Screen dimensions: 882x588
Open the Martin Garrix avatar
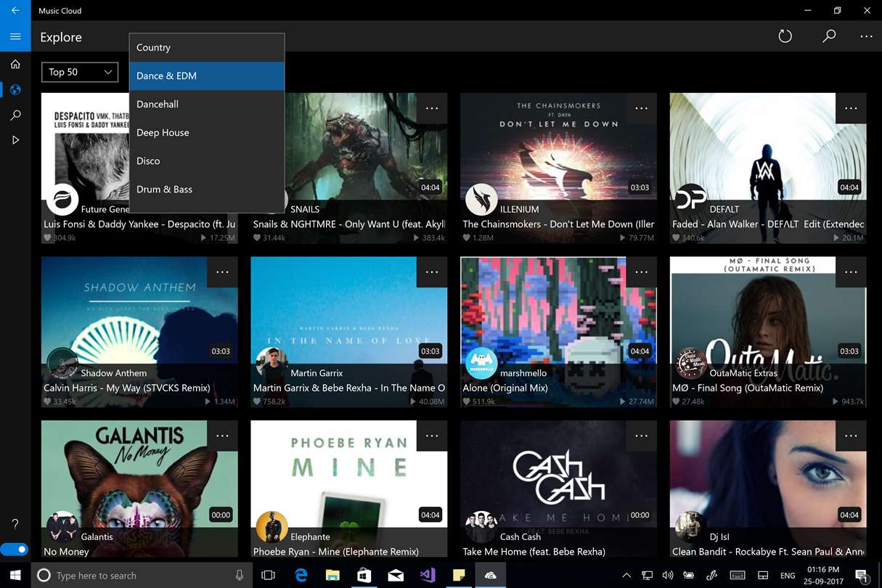[272, 364]
